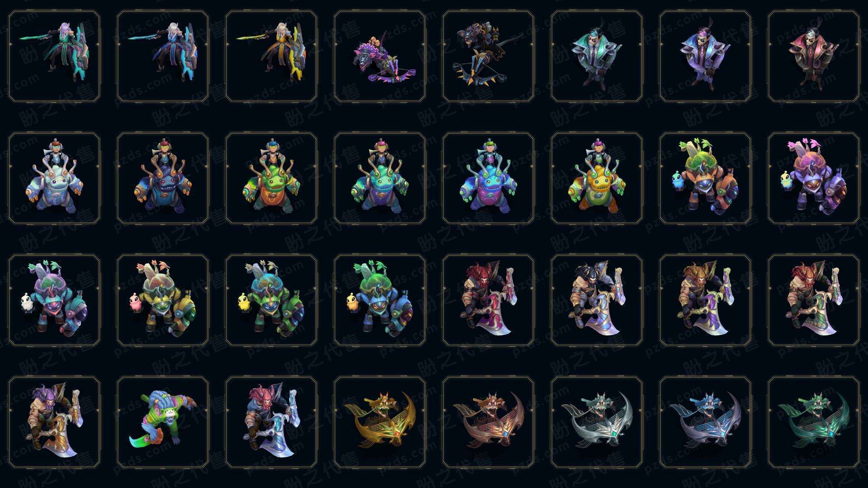Select the red-coated man with sunglasses skin
The width and height of the screenshot is (868, 488).
tap(814, 56)
